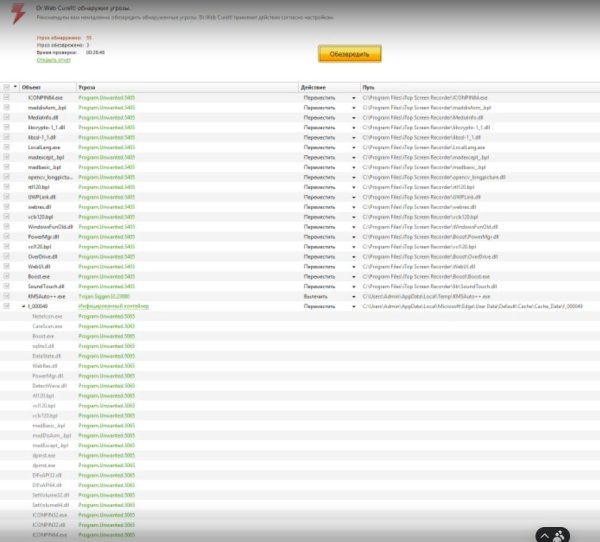600x542 pixels.
Task: Open the Вылечить action dropdown for KMSAuto++.exe
Action: click(354, 297)
